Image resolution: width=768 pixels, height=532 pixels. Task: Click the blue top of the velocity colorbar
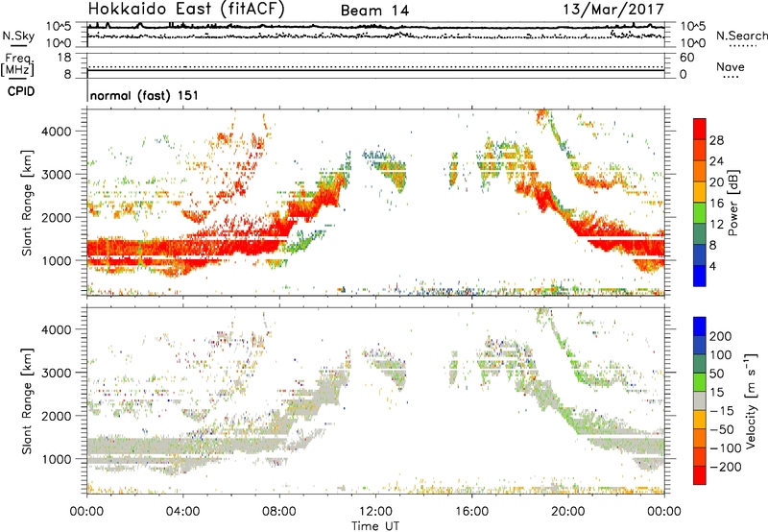pyautogui.click(x=700, y=326)
